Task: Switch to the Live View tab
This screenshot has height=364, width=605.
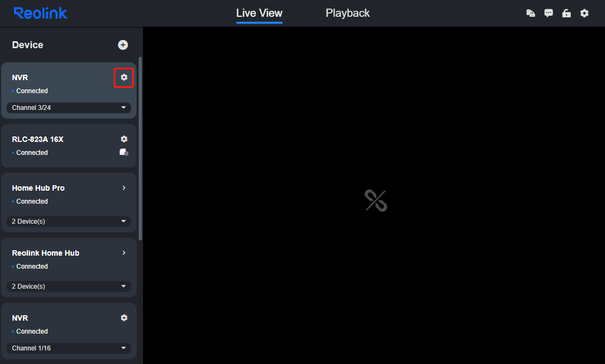Action: [259, 13]
